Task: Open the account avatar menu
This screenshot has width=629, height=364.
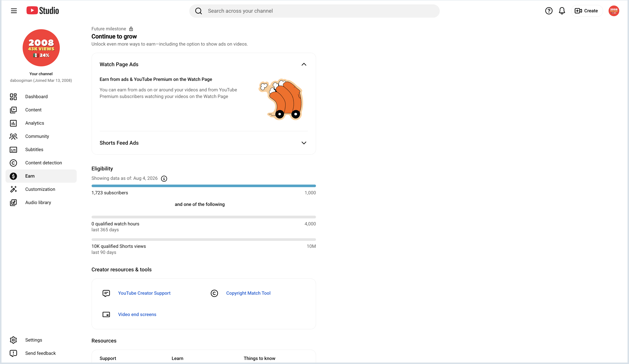Action: (x=614, y=11)
